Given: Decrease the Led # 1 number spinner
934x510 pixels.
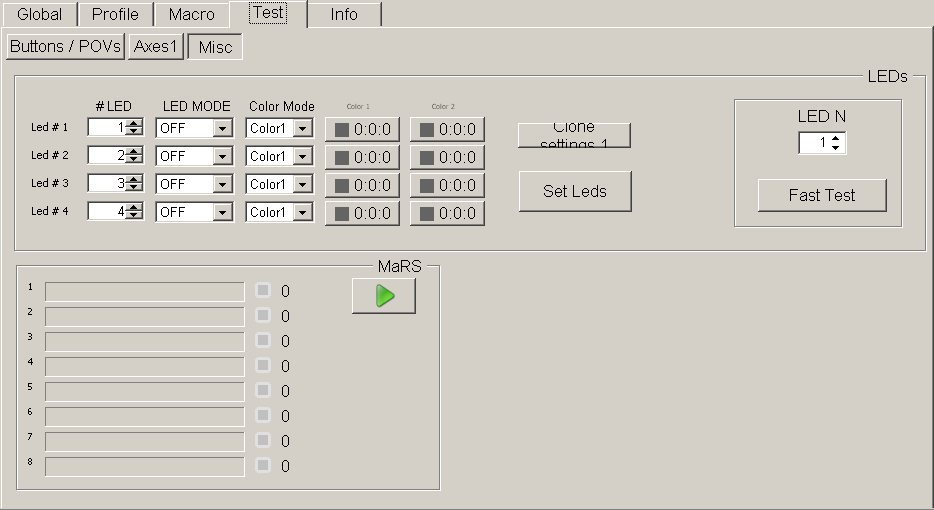Looking at the screenshot, I should [x=135, y=132].
